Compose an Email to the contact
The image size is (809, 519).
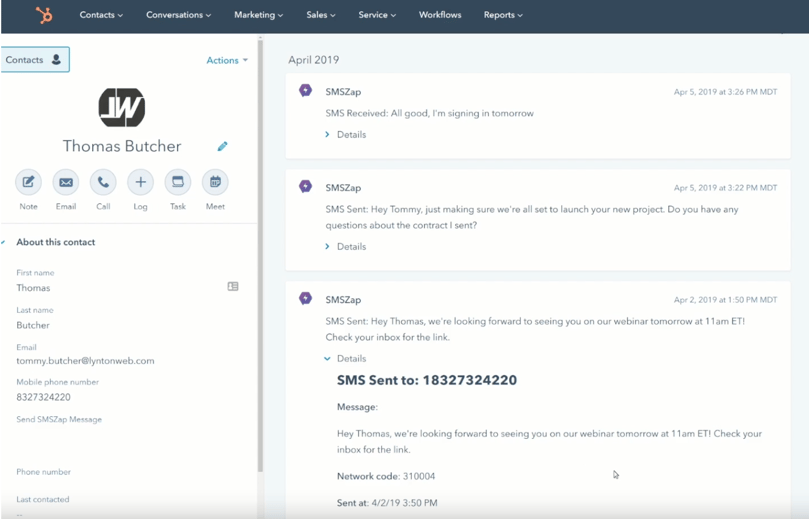pos(66,182)
